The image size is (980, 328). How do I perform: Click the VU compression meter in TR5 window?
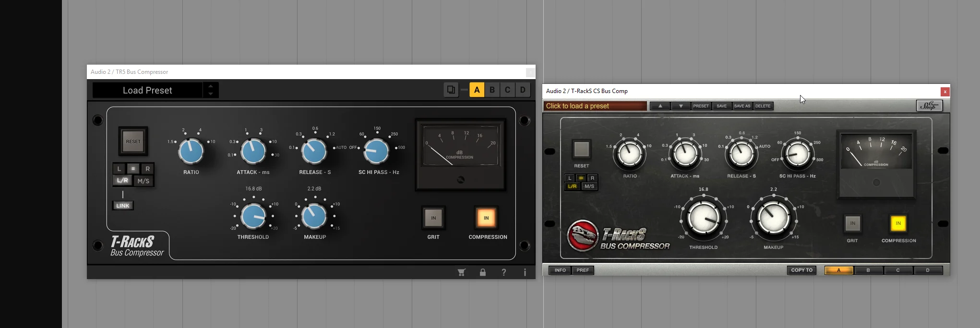tap(460, 154)
